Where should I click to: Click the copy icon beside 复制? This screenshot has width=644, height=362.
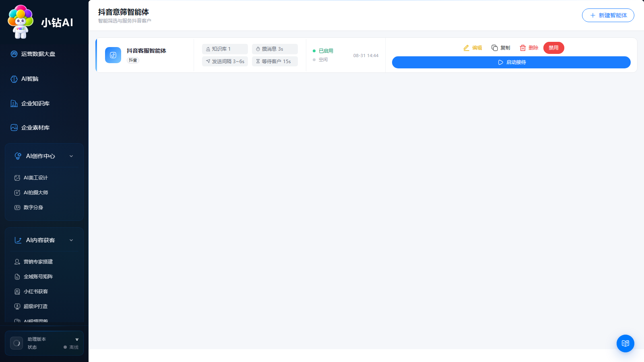[x=495, y=48]
